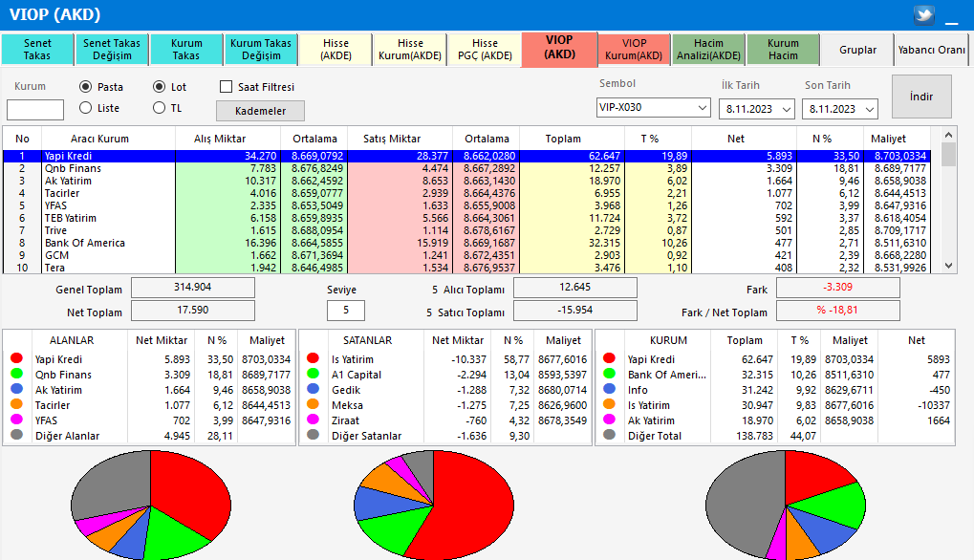Open the Twitter bird icon
The width and height of the screenshot is (974, 560).
pyautogui.click(x=923, y=14)
